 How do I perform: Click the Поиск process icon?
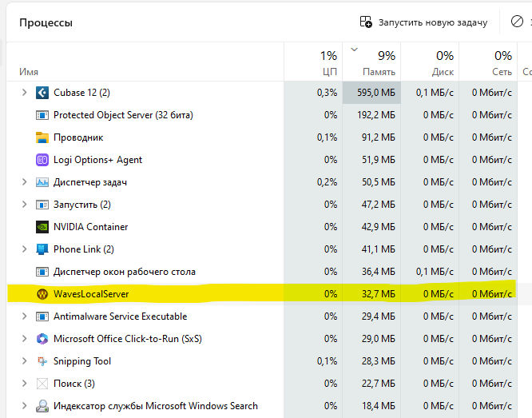point(42,384)
